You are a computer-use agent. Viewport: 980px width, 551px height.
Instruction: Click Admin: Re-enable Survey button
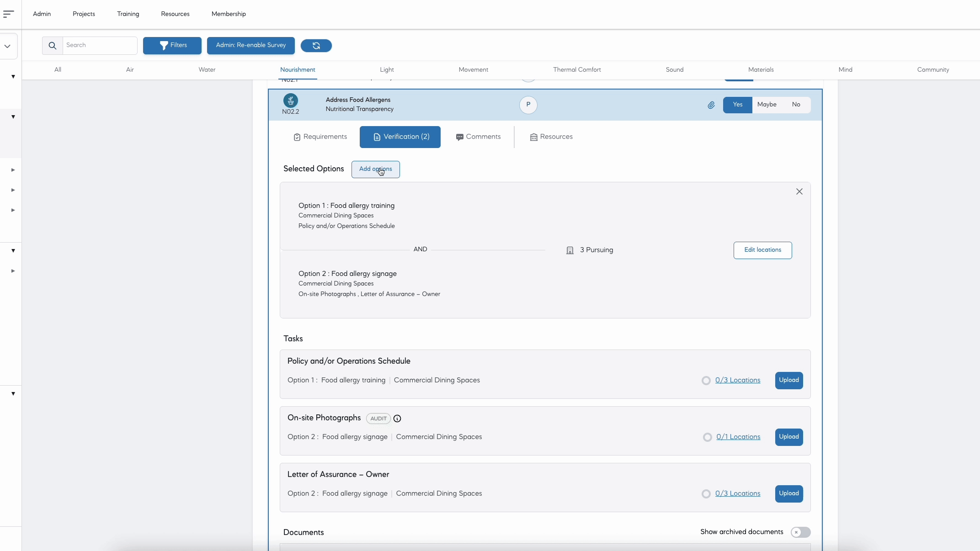tap(250, 46)
